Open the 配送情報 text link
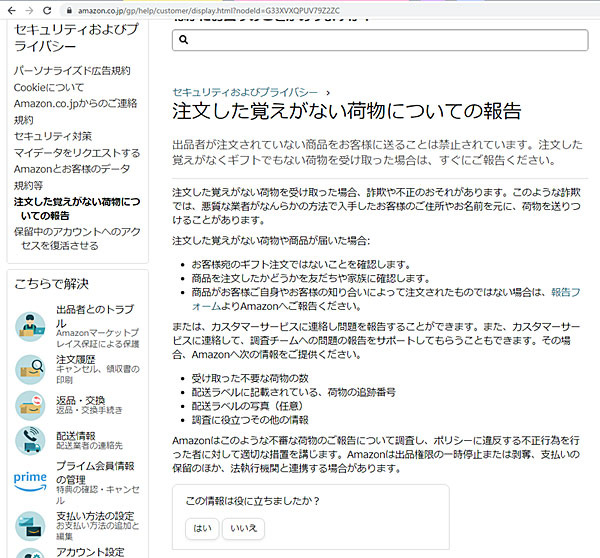This screenshot has height=558, width=600. click(76, 436)
